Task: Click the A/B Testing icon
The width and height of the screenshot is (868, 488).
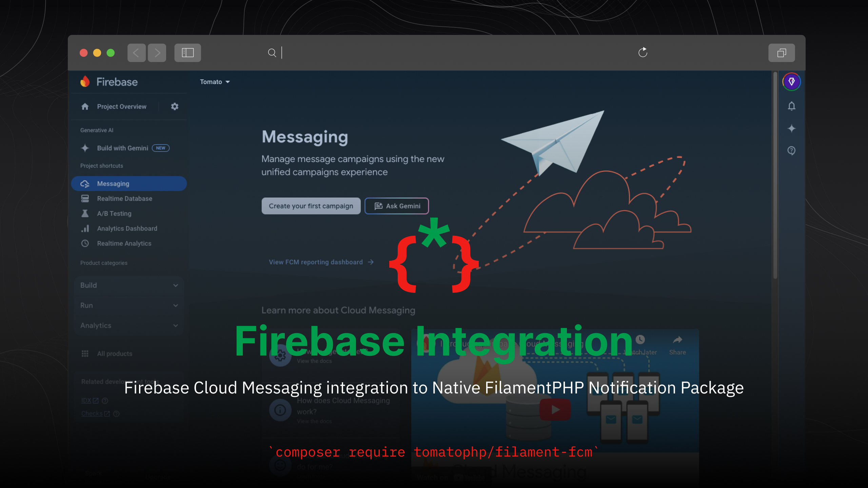Action: coord(85,213)
